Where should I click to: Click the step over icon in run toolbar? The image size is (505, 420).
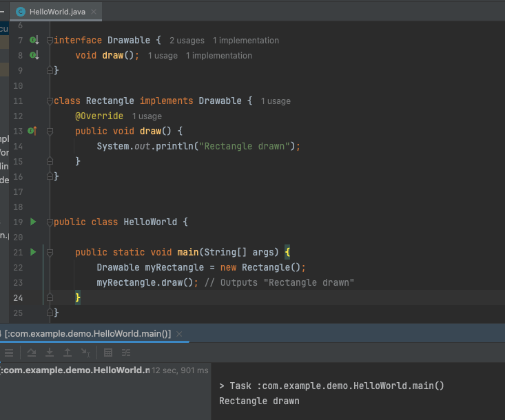click(x=32, y=353)
